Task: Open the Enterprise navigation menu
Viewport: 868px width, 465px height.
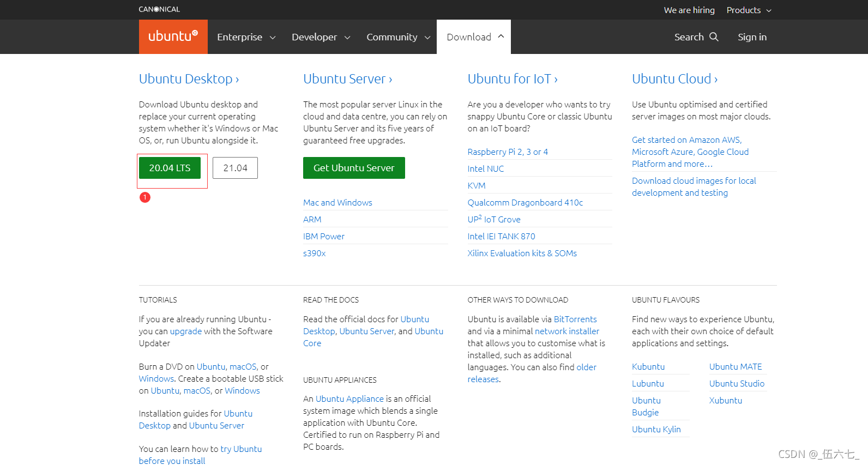Action: coord(246,37)
